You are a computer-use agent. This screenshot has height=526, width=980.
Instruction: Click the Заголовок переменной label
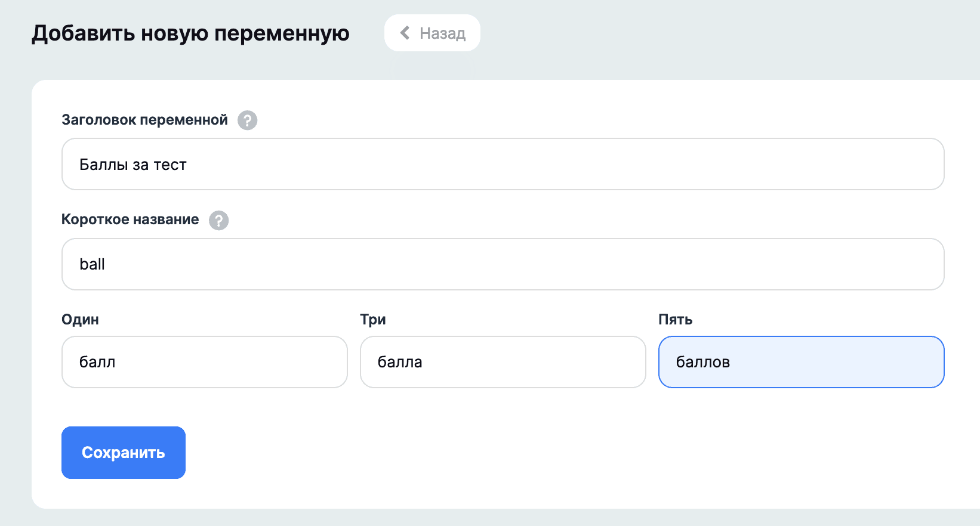click(x=144, y=120)
